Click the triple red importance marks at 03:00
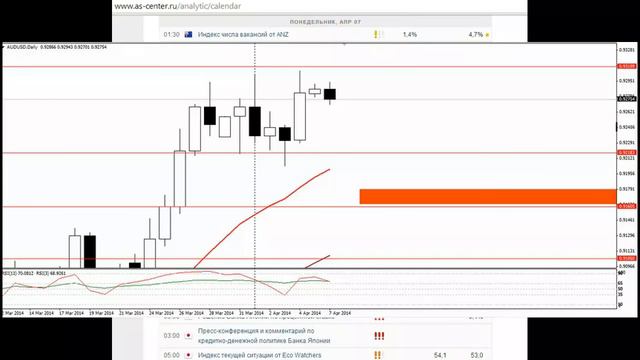Viewport: 640px width, 360px height. coord(379,336)
